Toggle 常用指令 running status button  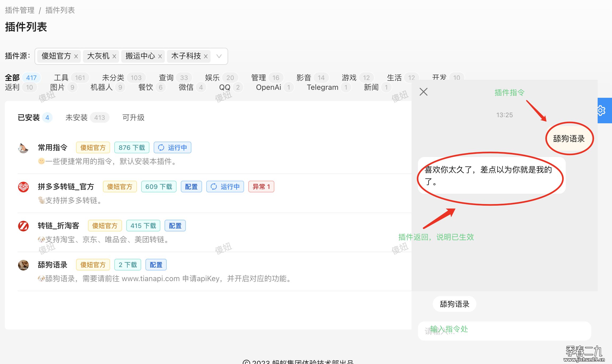(x=172, y=148)
